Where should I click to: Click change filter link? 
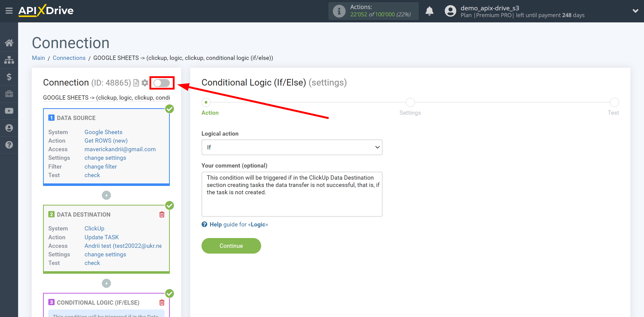pyautogui.click(x=101, y=167)
